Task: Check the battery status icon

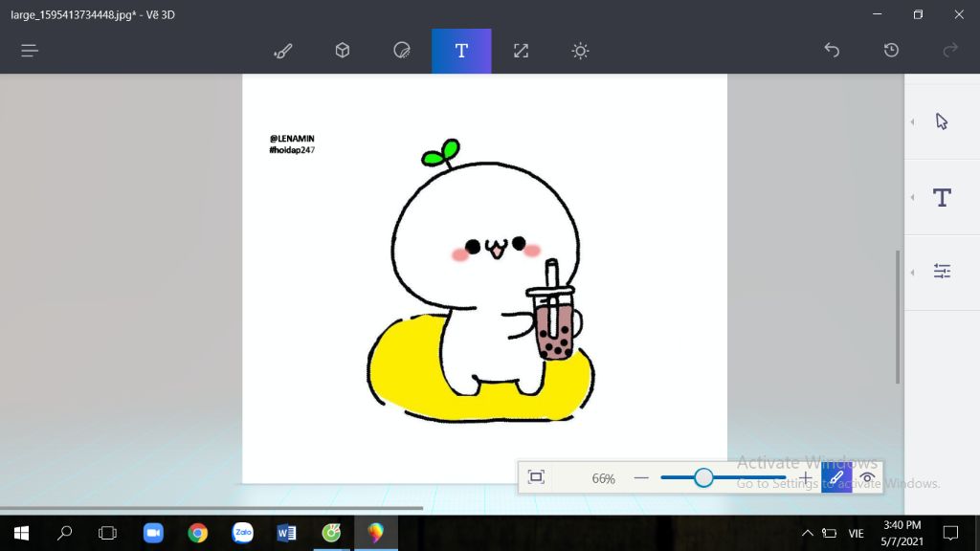Action: [830, 533]
